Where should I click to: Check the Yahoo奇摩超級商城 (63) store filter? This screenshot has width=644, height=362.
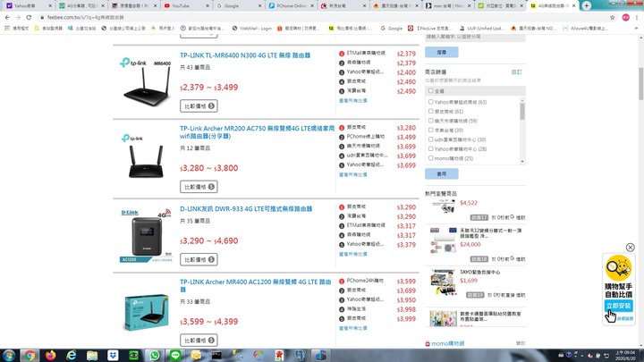tap(430, 102)
